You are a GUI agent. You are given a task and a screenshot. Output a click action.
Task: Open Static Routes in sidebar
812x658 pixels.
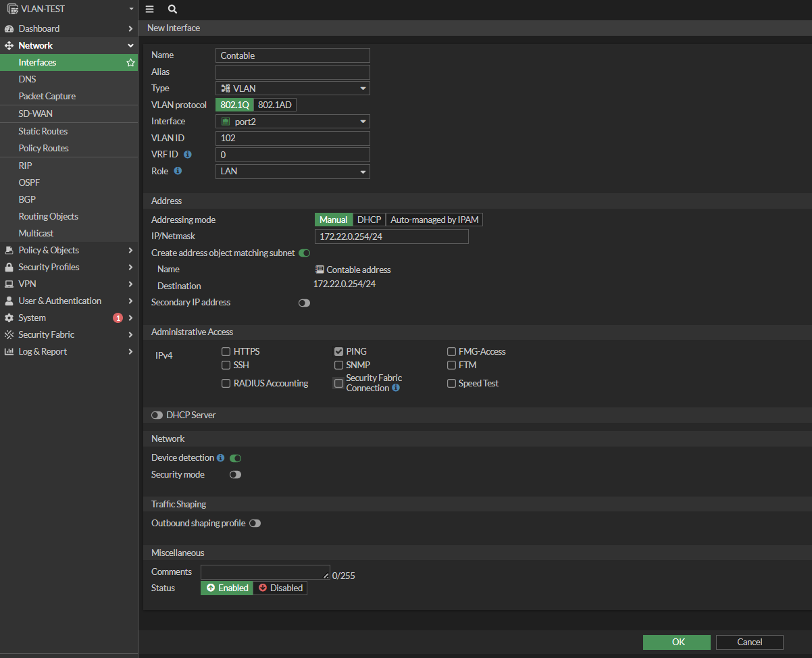point(43,131)
